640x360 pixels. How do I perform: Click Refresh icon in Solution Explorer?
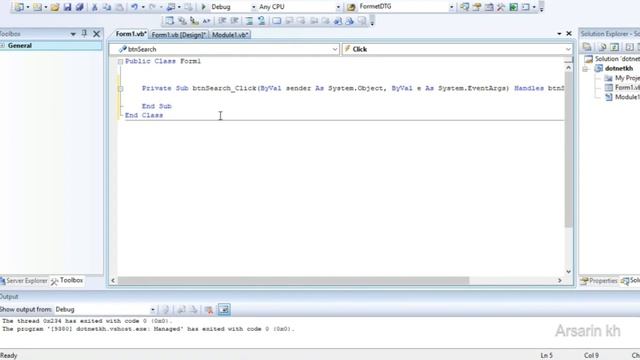(x=615, y=47)
